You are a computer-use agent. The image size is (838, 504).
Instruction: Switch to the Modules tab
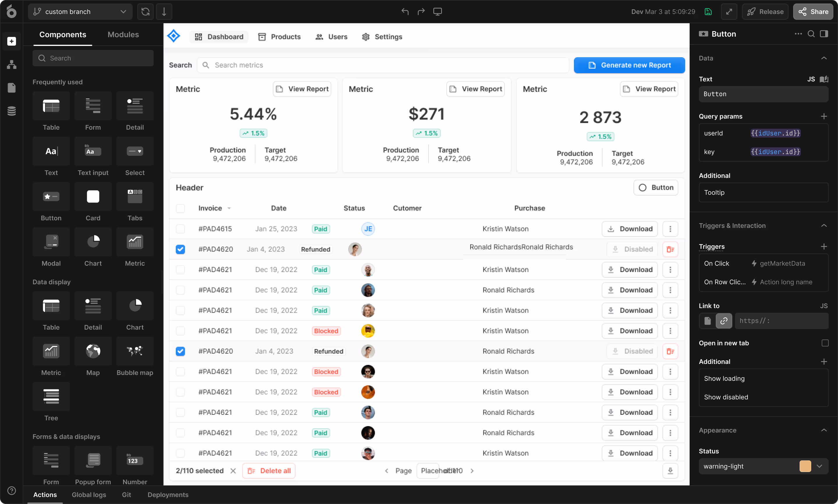tap(123, 35)
